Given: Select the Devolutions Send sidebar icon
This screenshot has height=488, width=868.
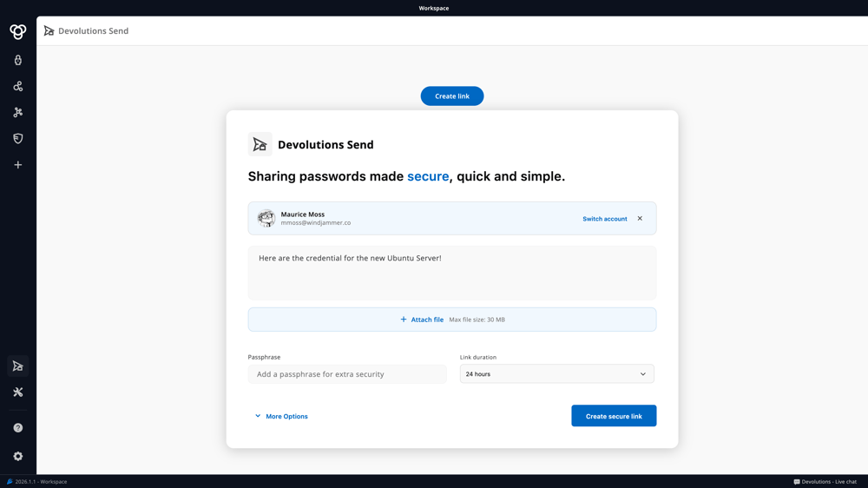Looking at the screenshot, I should click(17, 366).
